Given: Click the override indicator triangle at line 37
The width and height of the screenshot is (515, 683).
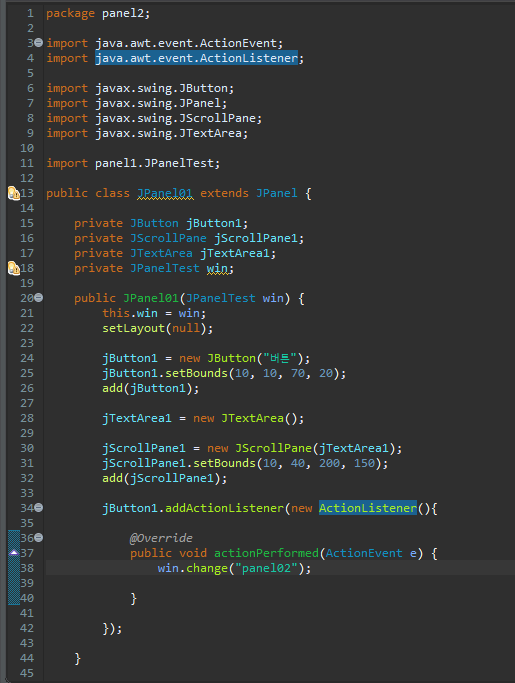Looking at the screenshot, I should [x=14, y=553].
